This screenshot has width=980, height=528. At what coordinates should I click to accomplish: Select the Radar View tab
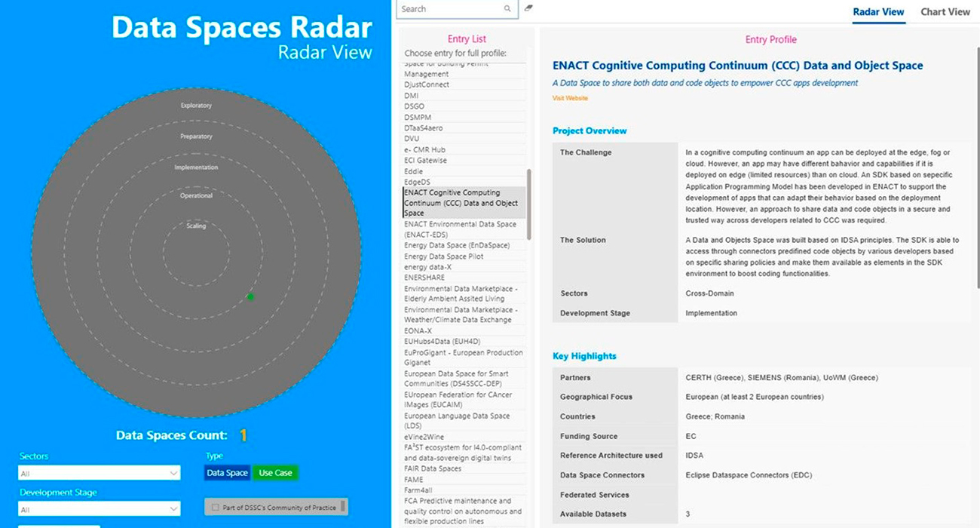(878, 12)
